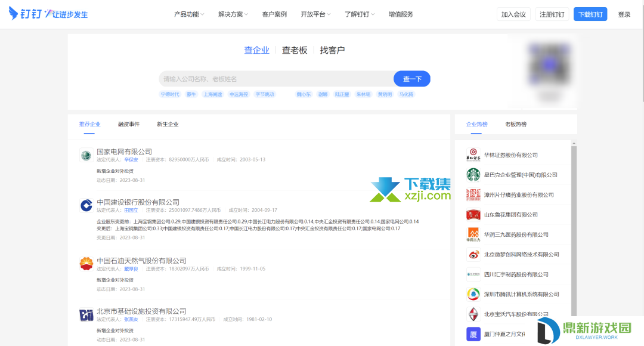Select the 老板热榜 tab
The height and width of the screenshot is (346, 644).
pos(515,124)
